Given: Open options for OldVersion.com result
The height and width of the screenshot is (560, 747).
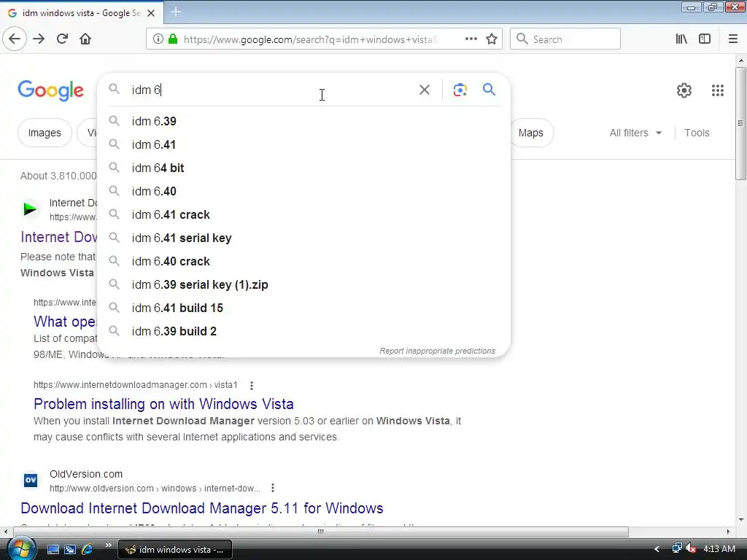Looking at the screenshot, I should (x=273, y=488).
